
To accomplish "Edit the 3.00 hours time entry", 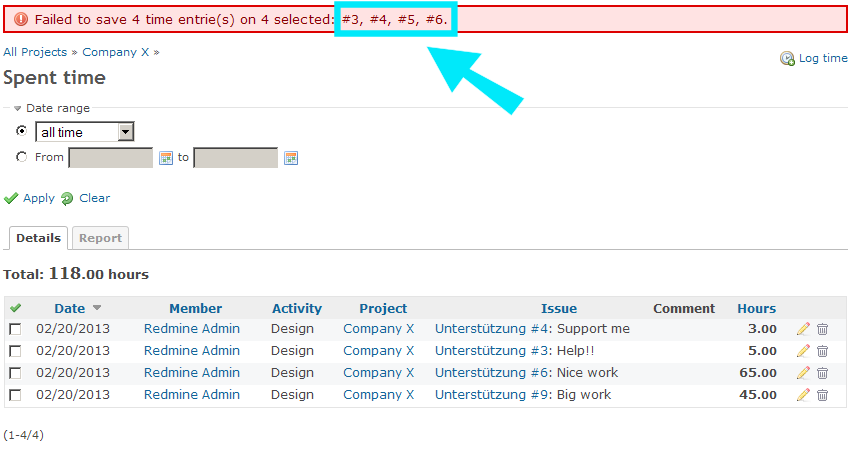I will click(x=803, y=329).
